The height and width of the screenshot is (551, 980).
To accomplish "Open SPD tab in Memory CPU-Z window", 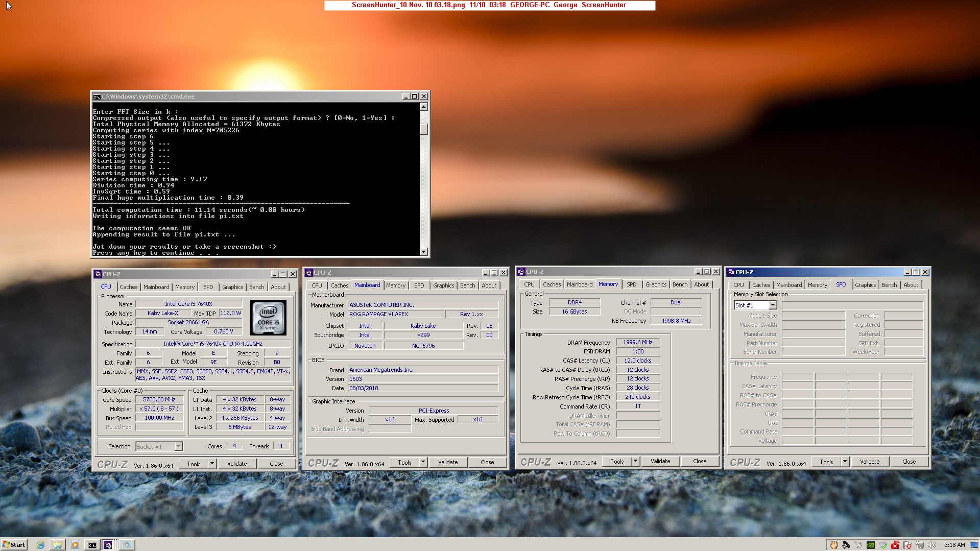I will coord(632,284).
